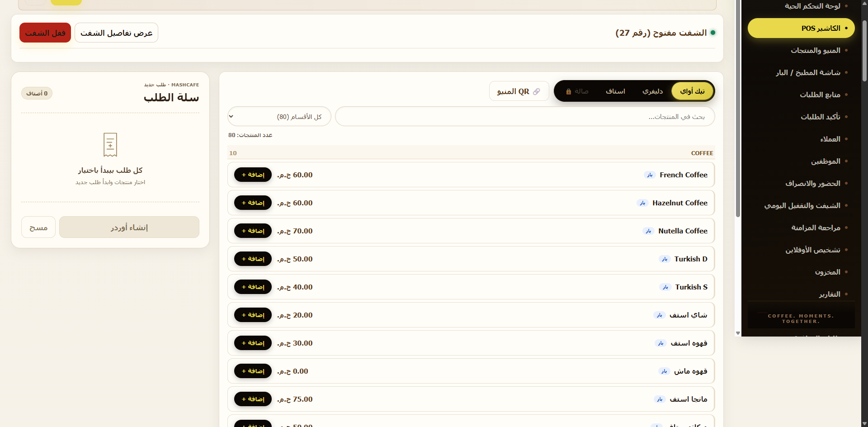
Task: Open مراجعة المزامنة in sidebar
Action: [801, 228]
